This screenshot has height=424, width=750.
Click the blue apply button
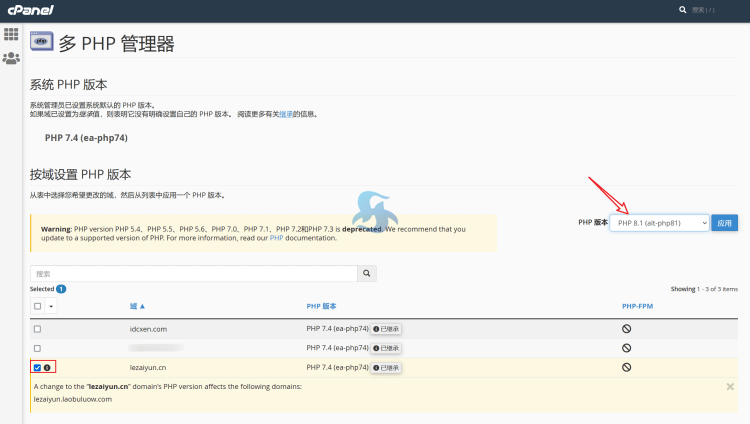(x=724, y=223)
